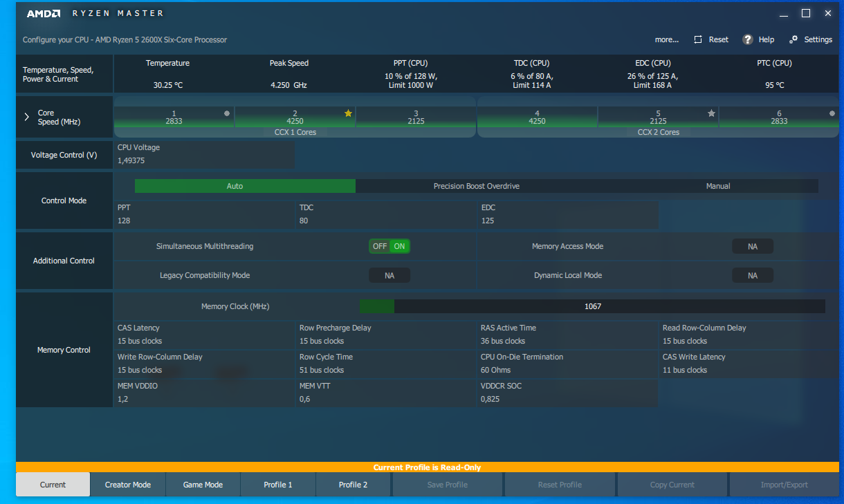Click the gold star on core 2

[348, 113]
